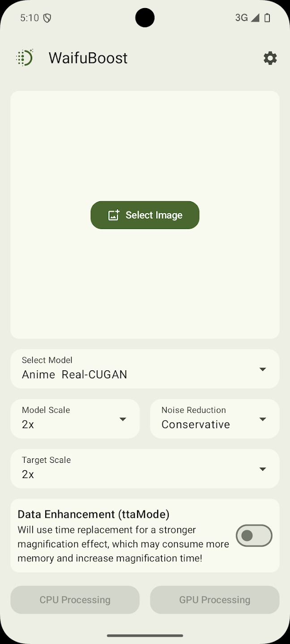
Task: Tap the Conservative noise reduction value
Action: click(x=196, y=424)
